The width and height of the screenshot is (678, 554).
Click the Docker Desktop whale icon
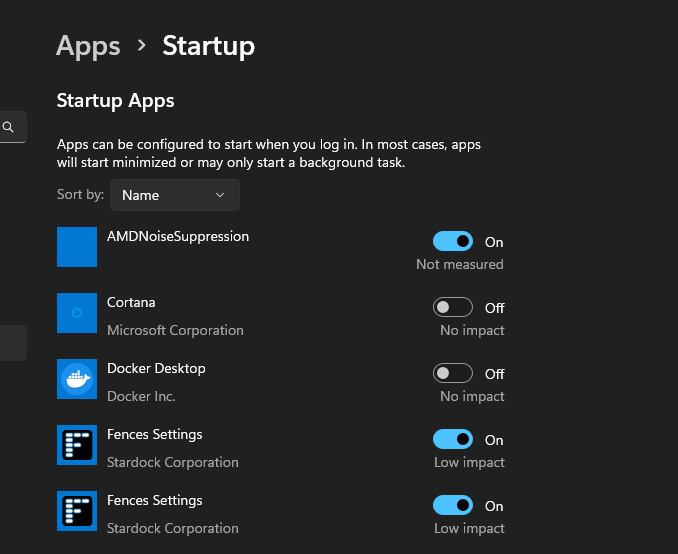click(x=77, y=379)
